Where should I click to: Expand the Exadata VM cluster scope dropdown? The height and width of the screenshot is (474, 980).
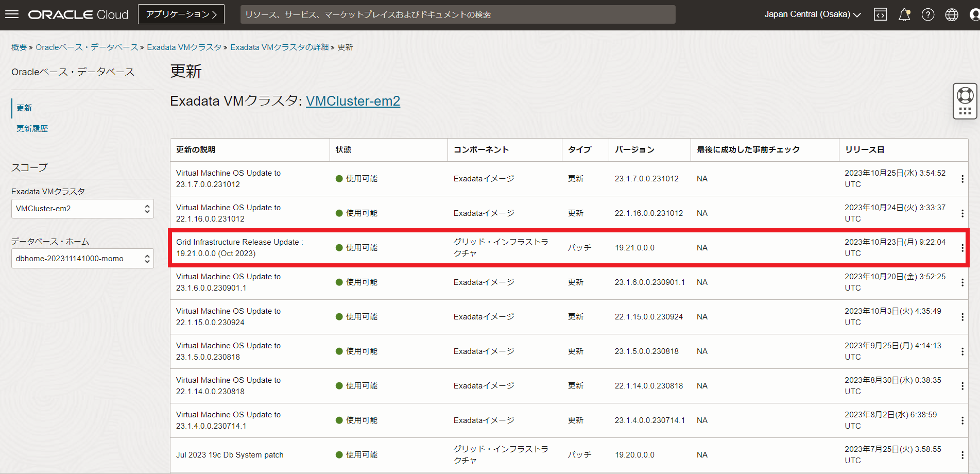[x=82, y=209]
